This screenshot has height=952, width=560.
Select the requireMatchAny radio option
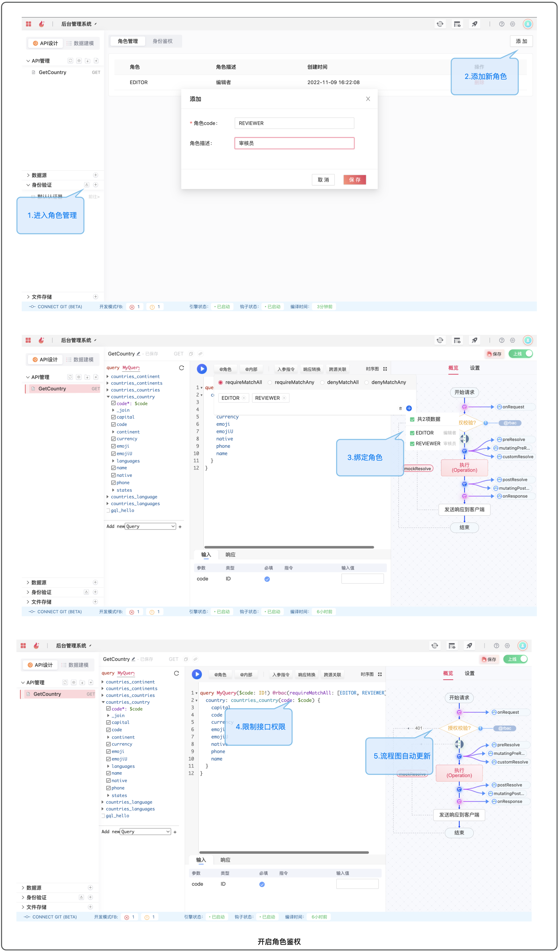click(x=270, y=382)
